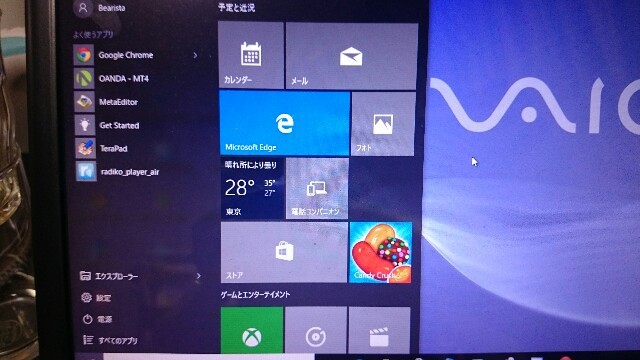Image resolution: width=640 pixels, height=360 pixels.
Task: Open the Tokyo weather tile
Action: pyautogui.click(x=252, y=188)
